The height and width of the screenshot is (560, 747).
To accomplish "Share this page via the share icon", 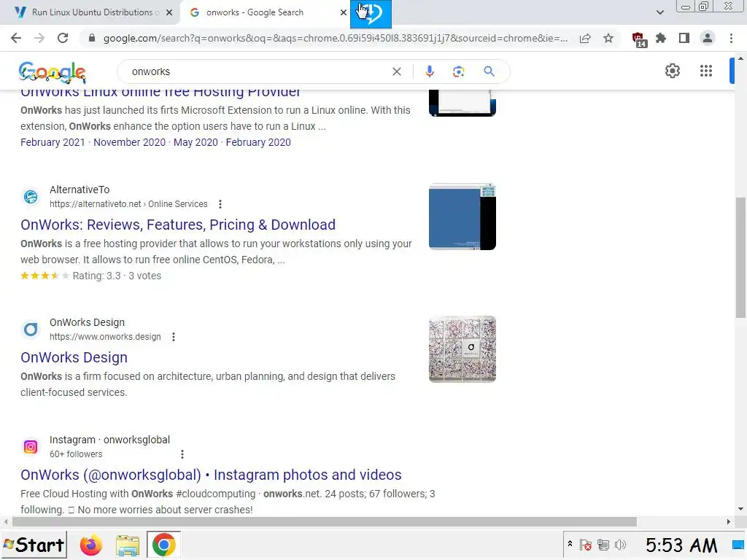I will (x=585, y=38).
